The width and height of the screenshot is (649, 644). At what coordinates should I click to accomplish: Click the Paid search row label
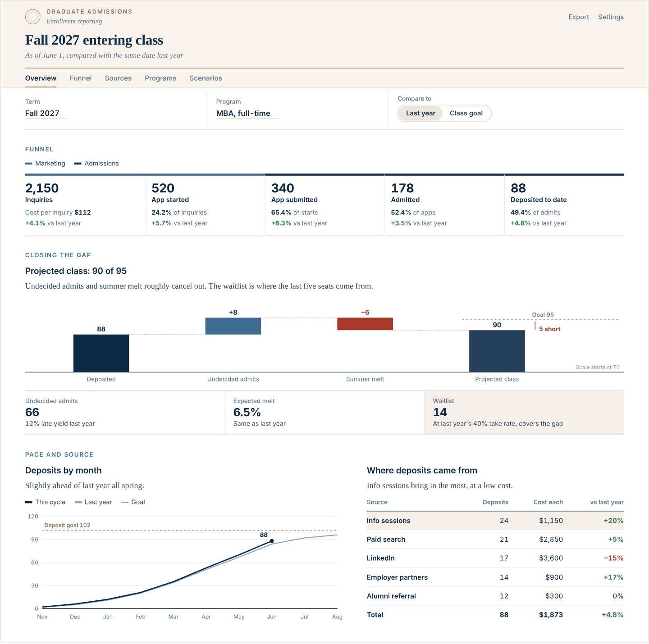pos(386,540)
